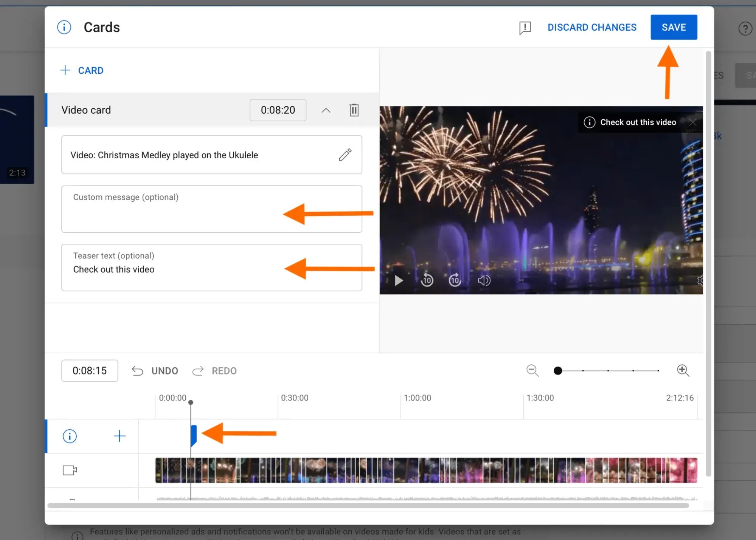Image resolution: width=756 pixels, height=540 pixels.
Task: Mute the preview video audio
Action: [x=484, y=280]
